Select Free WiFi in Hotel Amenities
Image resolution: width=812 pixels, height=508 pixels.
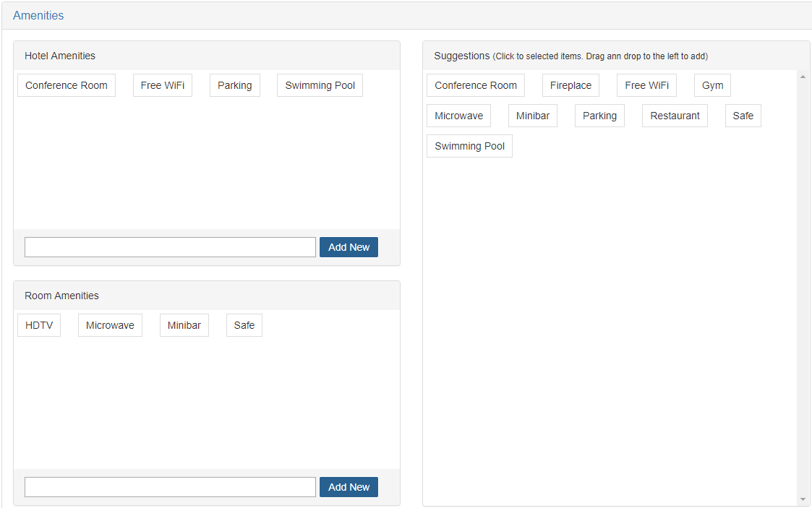click(163, 85)
